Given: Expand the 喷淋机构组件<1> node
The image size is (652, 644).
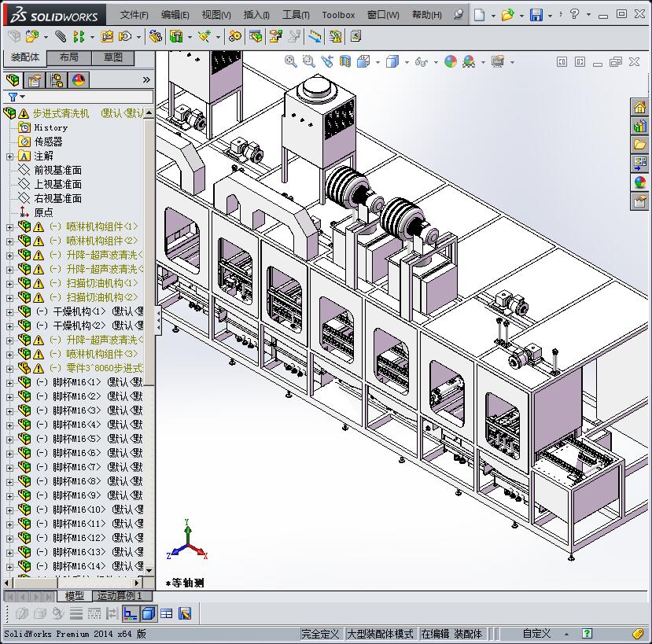Looking at the screenshot, I should (x=9, y=227).
